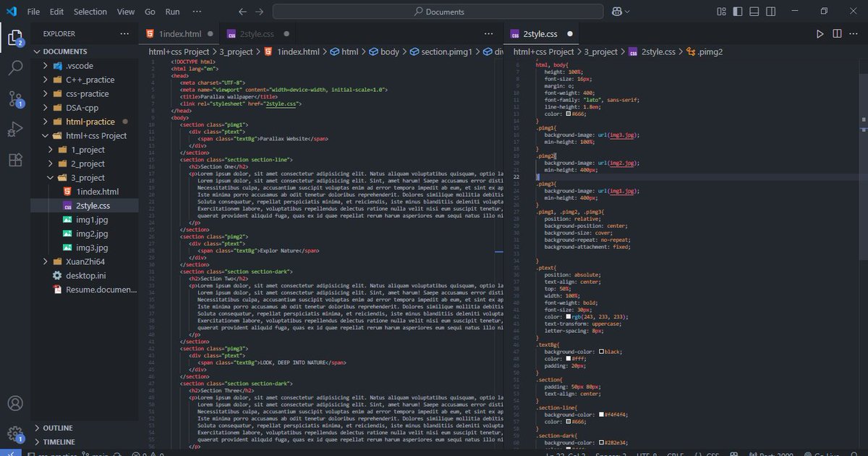The height and width of the screenshot is (456, 868).
Task: Click the unsaved dot on 1index.html tab
Action: point(210,34)
